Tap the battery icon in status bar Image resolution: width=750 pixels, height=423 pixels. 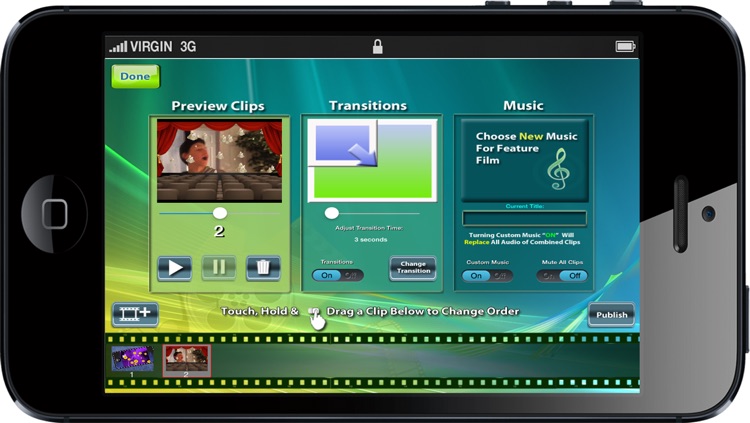tap(625, 46)
